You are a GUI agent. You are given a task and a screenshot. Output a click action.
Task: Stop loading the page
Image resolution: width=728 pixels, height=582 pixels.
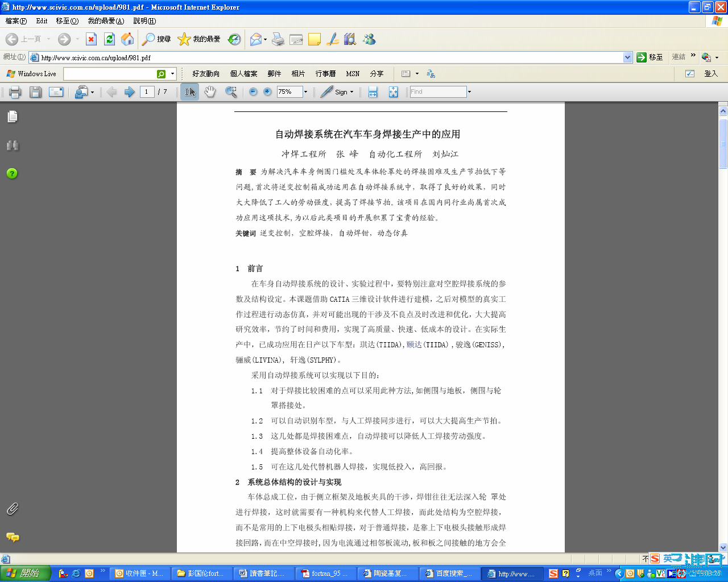91,39
